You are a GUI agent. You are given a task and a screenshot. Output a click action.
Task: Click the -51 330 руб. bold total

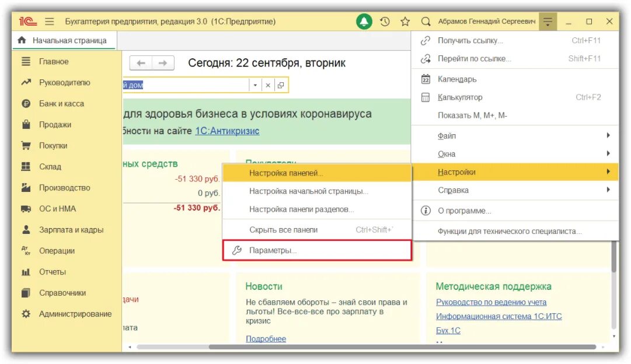(197, 208)
